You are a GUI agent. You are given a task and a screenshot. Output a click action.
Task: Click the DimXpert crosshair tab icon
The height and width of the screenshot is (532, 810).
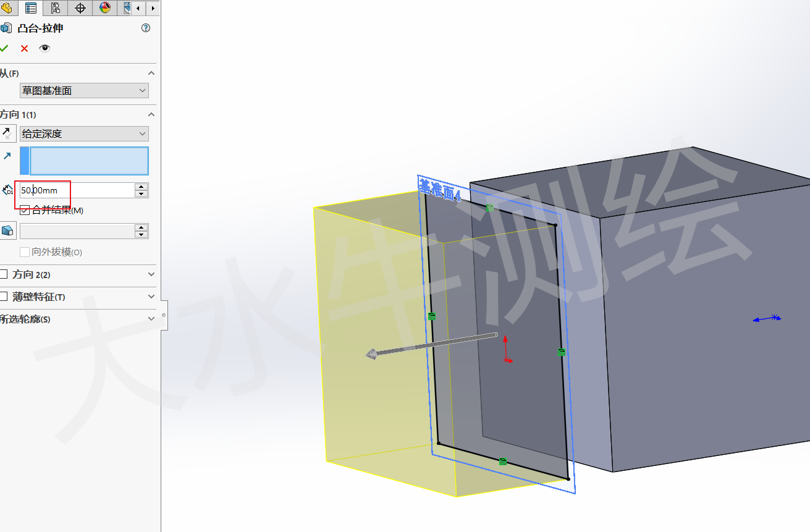click(79, 8)
